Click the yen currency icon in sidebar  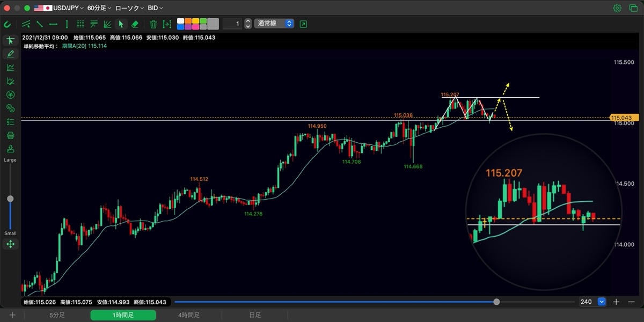10,95
